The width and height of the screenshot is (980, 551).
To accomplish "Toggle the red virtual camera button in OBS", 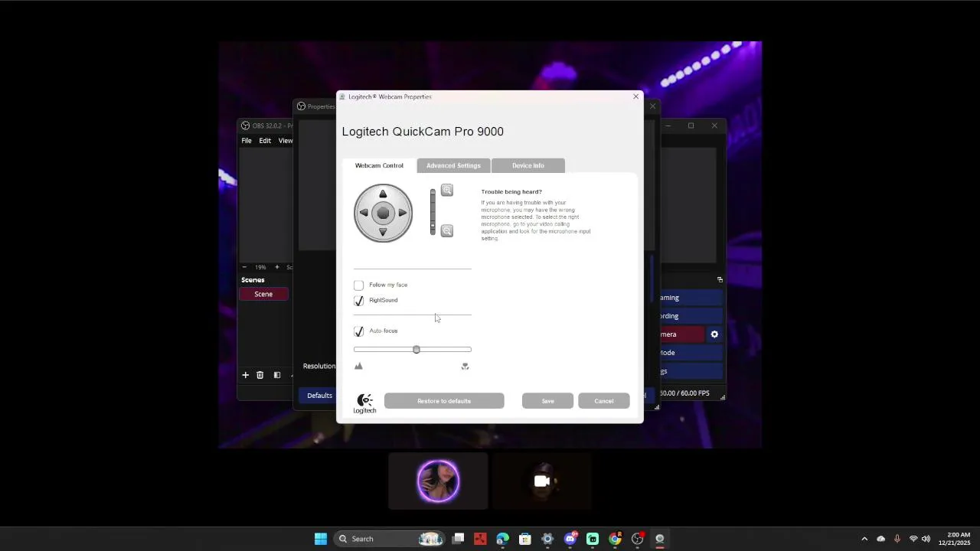I will pyautogui.click(x=681, y=334).
